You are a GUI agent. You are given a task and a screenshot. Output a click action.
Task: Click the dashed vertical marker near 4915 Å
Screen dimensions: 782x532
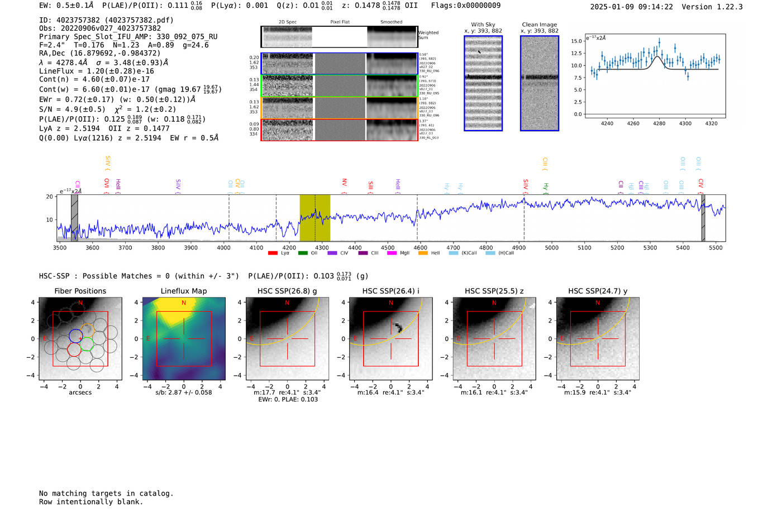524,218
